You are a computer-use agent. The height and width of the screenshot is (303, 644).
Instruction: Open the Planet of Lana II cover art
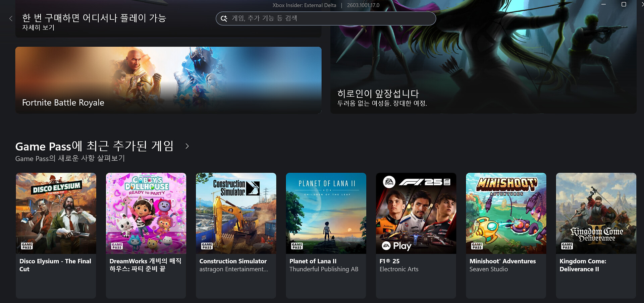point(326,213)
